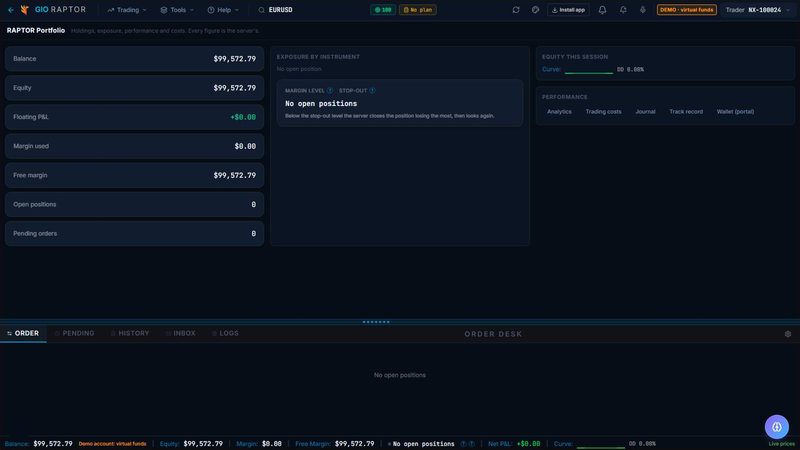Click the No plan badge
The image size is (800, 450).
coord(417,10)
